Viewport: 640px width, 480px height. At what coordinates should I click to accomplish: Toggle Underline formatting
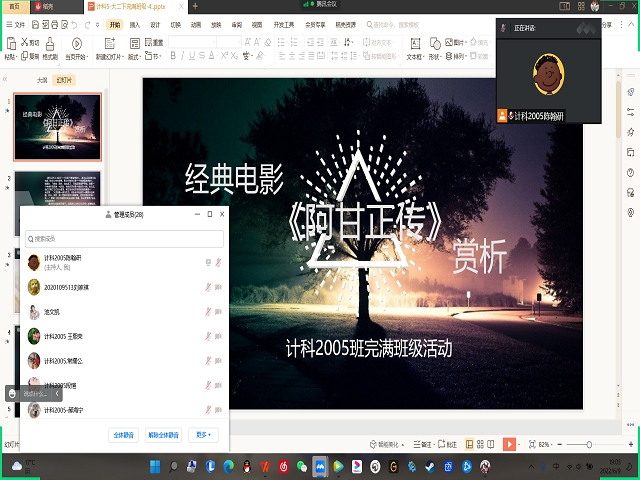coord(192,56)
